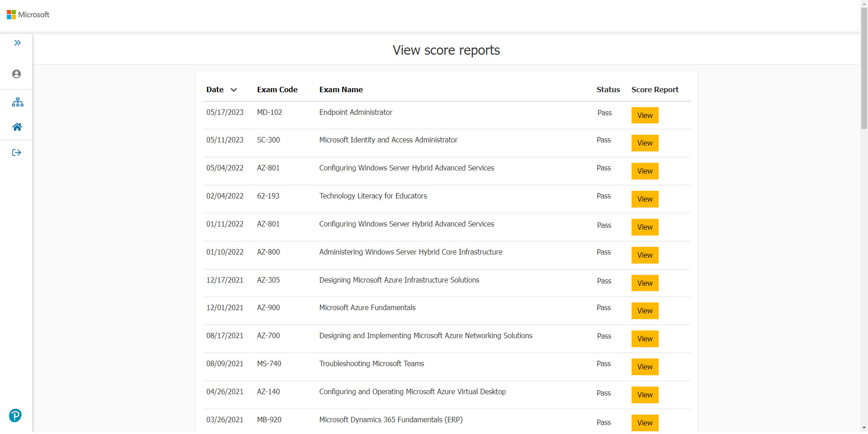The image size is (868, 434).
Task: View the SC-300 Identity Administrator score report
Action: [645, 143]
